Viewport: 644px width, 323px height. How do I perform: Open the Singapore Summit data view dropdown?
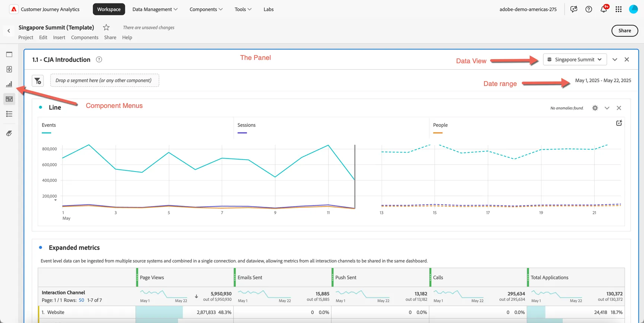575,60
